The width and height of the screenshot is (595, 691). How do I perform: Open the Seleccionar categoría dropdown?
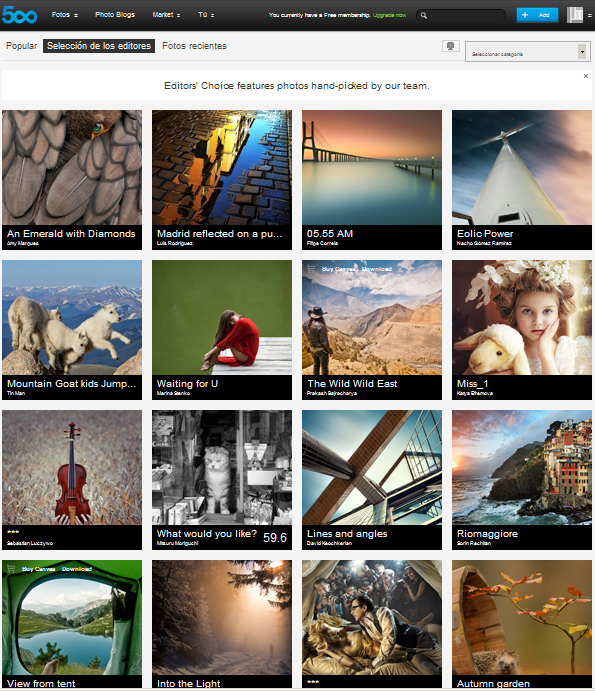[528, 52]
